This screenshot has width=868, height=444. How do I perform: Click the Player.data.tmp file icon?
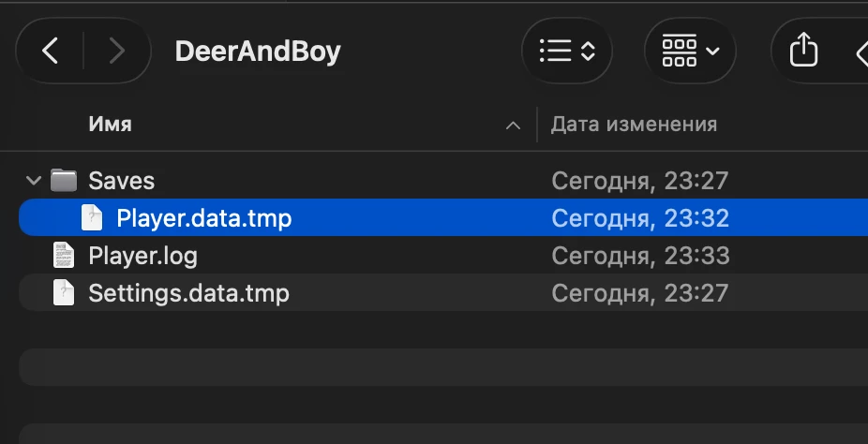tap(92, 217)
